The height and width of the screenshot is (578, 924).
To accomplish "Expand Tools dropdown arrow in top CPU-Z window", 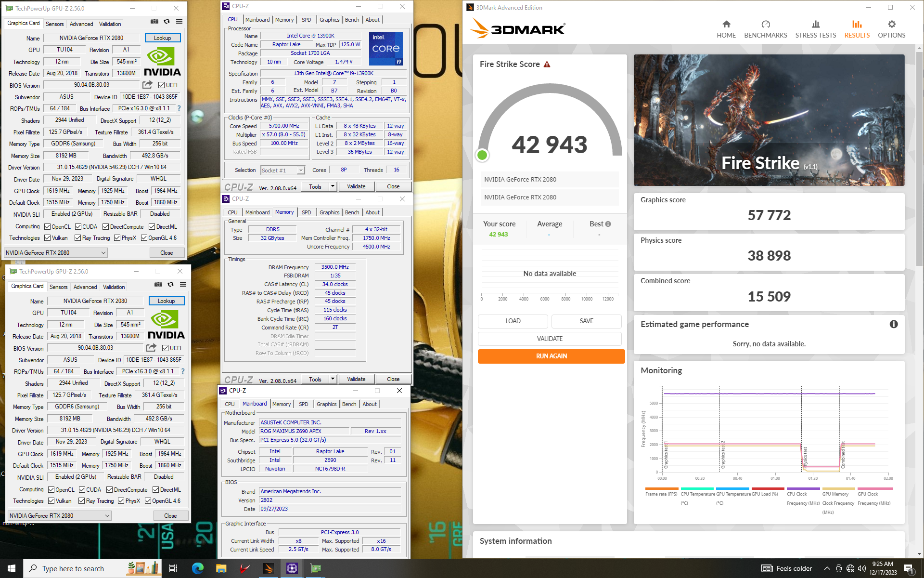I will pos(333,186).
